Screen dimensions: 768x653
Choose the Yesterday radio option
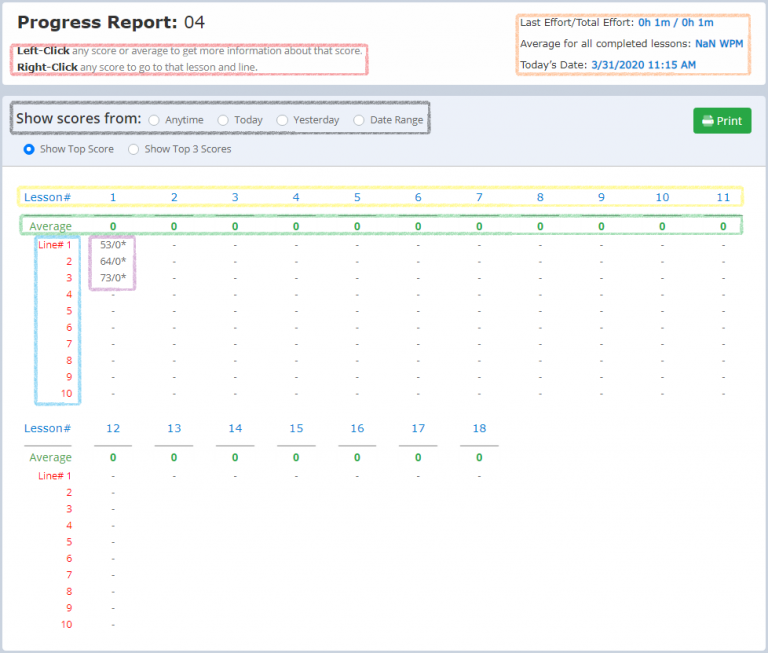coord(282,120)
